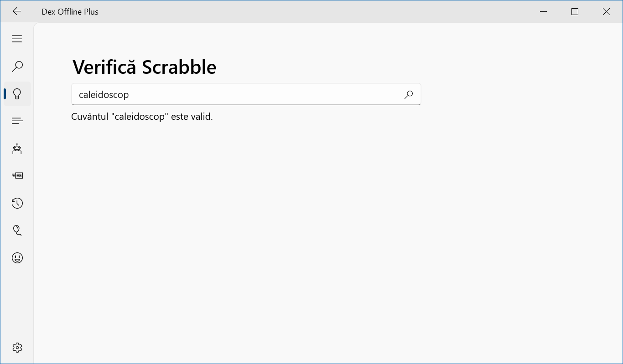The width and height of the screenshot is (623, 364).
Task: Open the news list sidebar page
Action: [17, 175]
